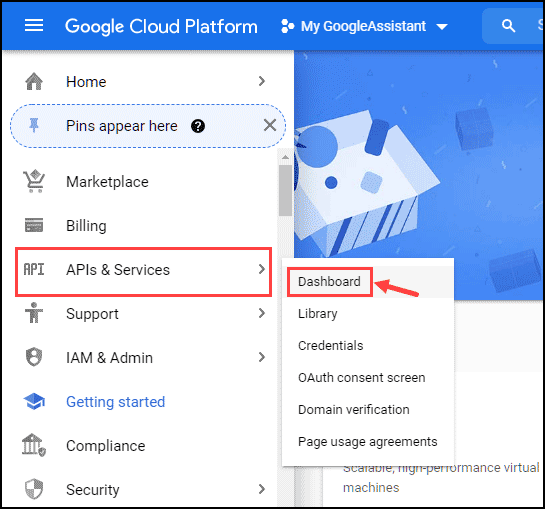The width and height of the screenshot is (545, 509).
Task: Open the hamburger navigation menu
Action: [x=34, y=25]
